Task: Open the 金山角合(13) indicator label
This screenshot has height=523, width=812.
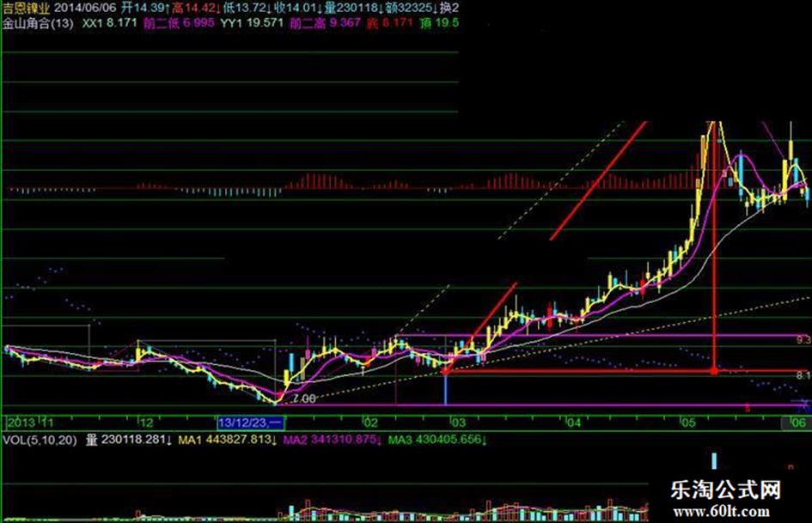Action: click(x=38, y=23)
